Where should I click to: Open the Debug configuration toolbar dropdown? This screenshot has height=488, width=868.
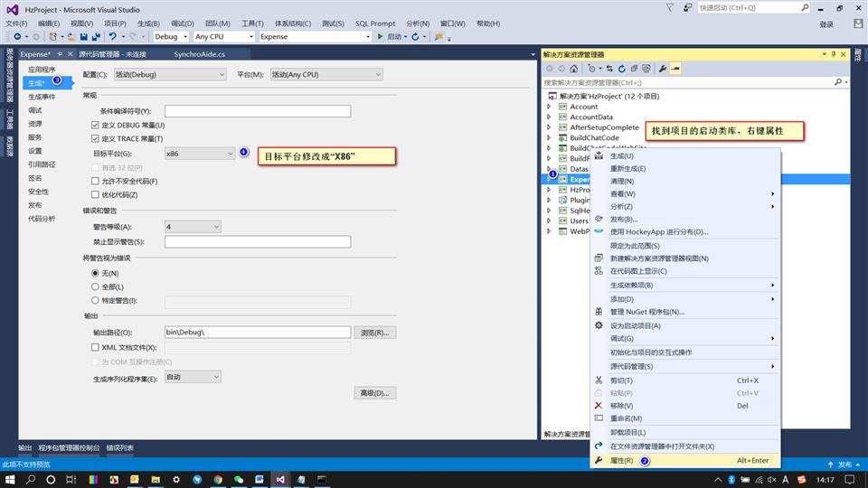click(x=171, y=36)
